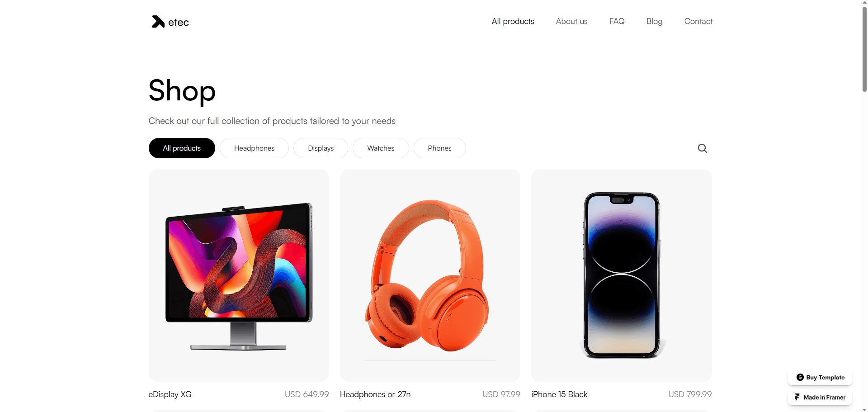Filter by Displays category

(321, 148)
